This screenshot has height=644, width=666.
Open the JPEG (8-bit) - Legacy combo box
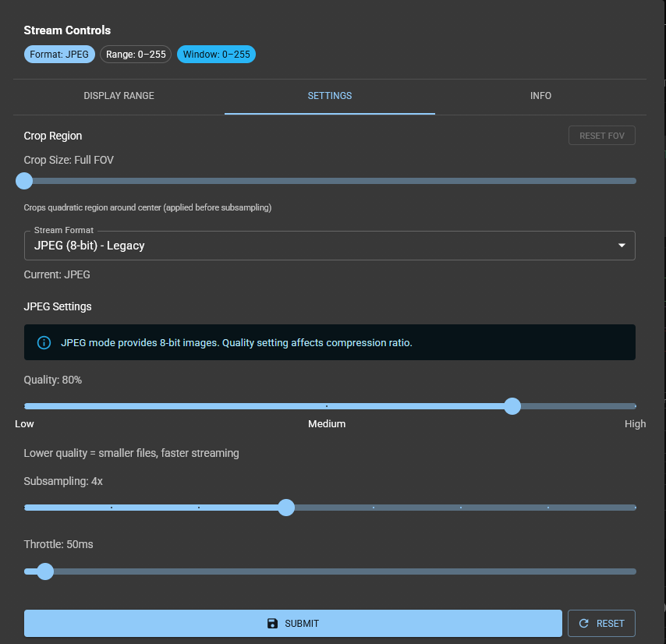(x=330, y=246)
